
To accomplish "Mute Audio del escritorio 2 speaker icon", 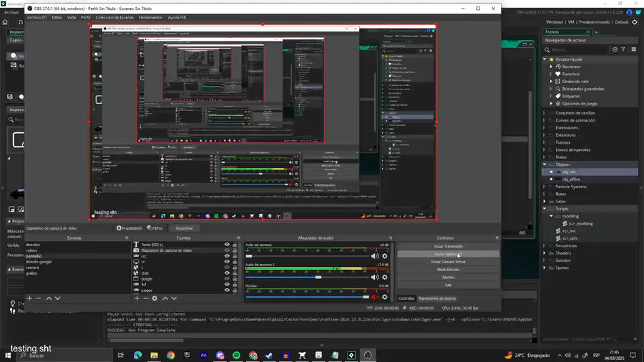I will 374,277.
